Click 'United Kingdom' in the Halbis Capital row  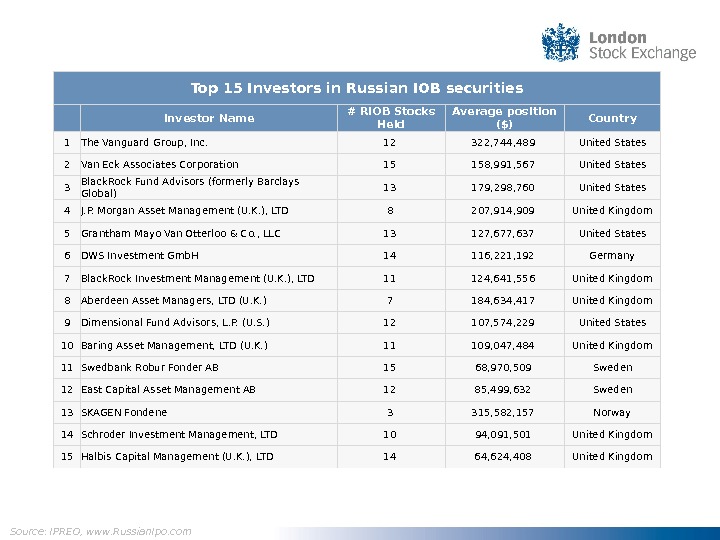(613, 456)
